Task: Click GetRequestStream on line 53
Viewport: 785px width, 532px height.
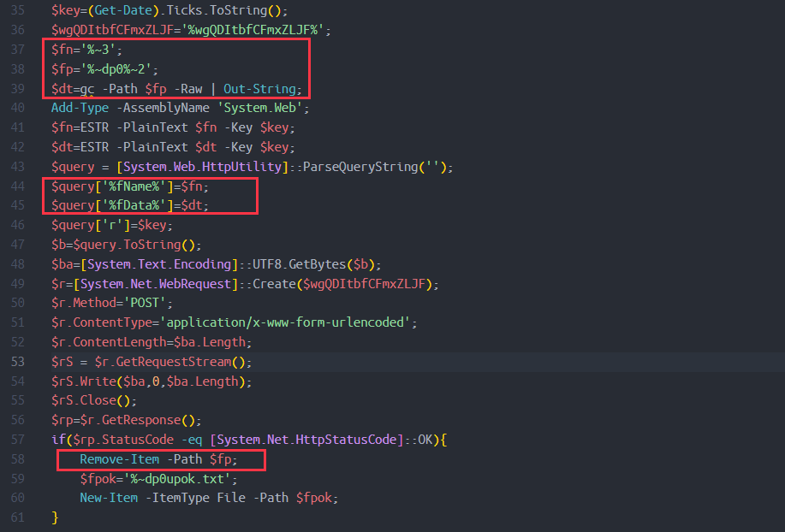Action: point(174,362)
